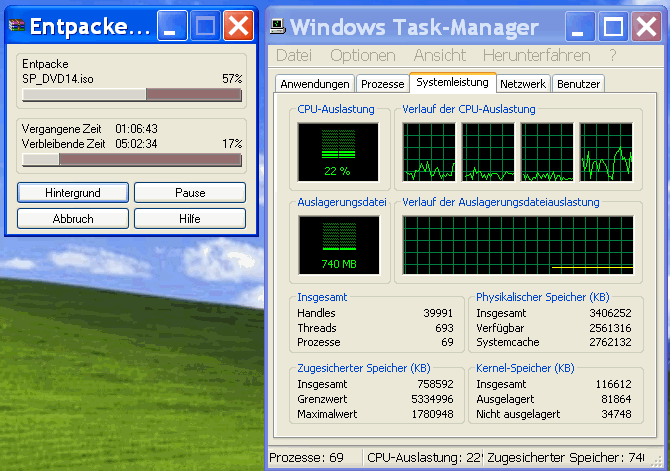Click the Task-Manager title bar icon
Image resolution: width=670 pixels, height=471 pixels.
pos(277,26)
